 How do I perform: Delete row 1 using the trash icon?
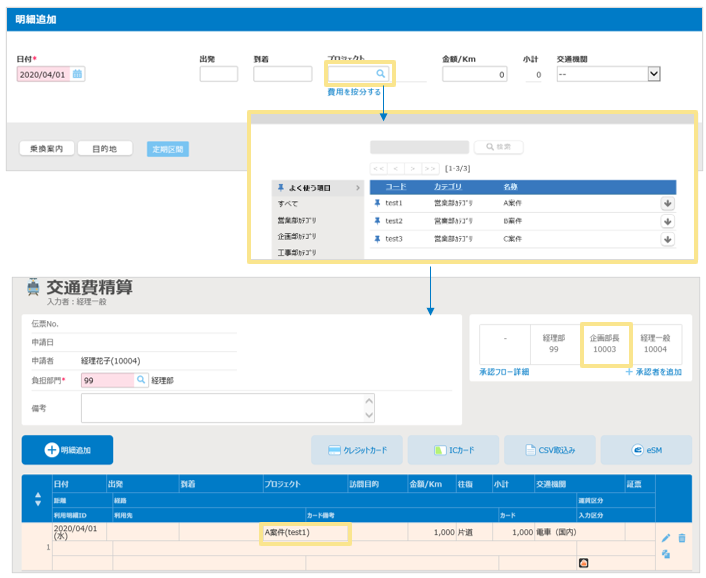pyautogui.click(x=682, y=538)
